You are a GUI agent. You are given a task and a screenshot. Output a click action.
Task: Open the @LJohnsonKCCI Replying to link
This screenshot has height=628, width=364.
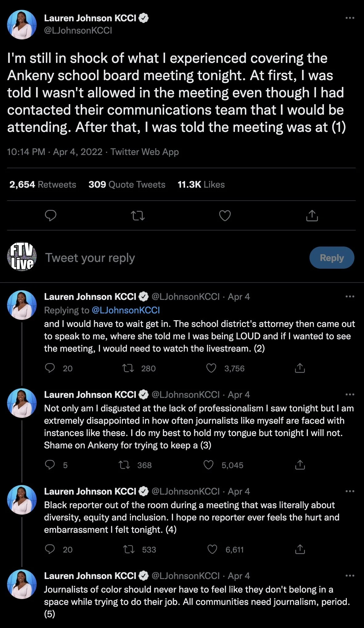(126, 310)
